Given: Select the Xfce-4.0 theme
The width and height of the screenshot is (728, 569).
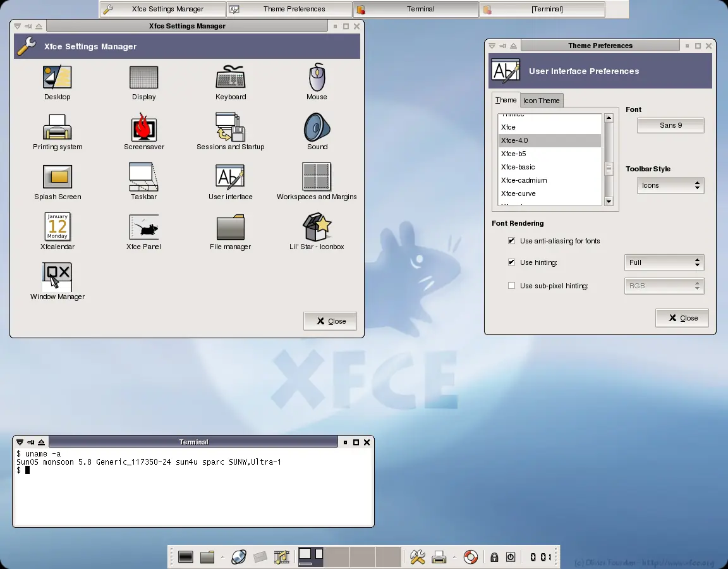Looking at the screenshot, I should point(550,140).
